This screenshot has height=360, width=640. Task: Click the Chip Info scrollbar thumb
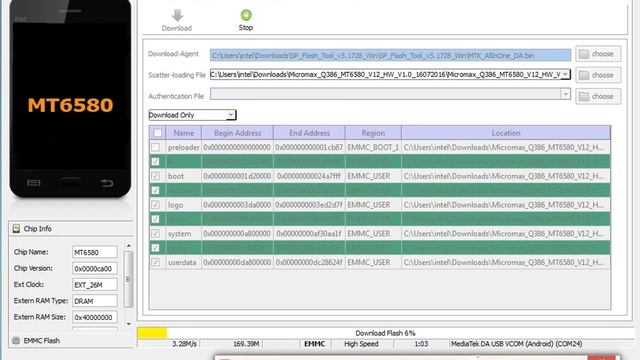click(129, 279)
